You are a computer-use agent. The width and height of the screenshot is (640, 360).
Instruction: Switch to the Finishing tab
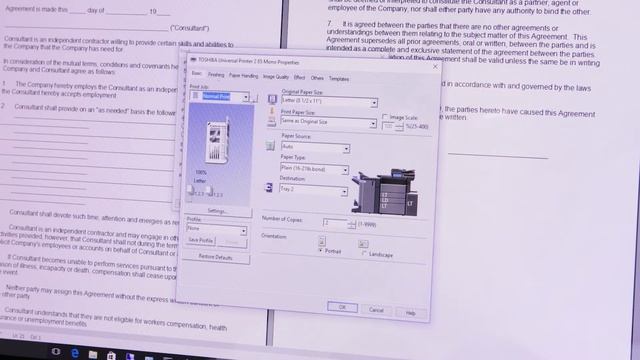[216, 75]
